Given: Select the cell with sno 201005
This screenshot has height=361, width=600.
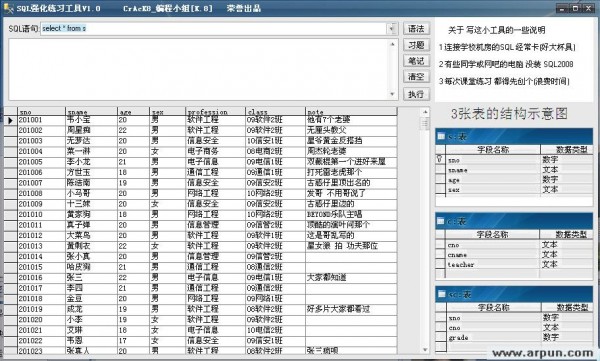Looking at the screenshot, I should point(41,162).
